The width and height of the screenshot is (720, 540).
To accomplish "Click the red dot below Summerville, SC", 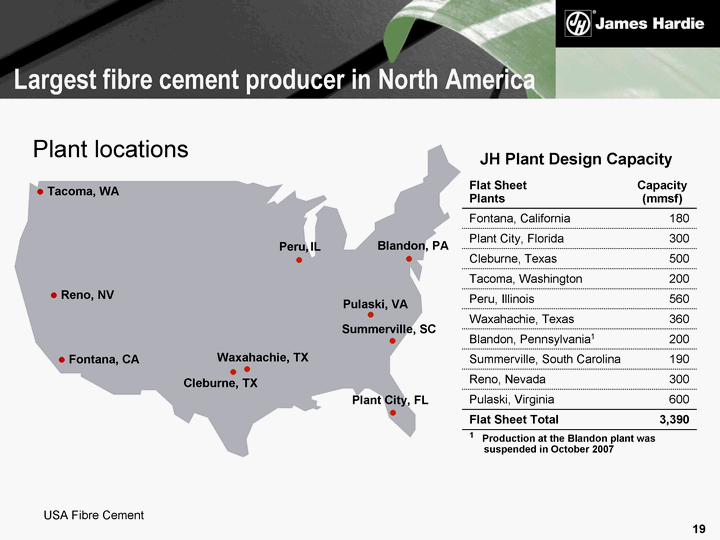I will pyautogui.click(x=392, y=341).
